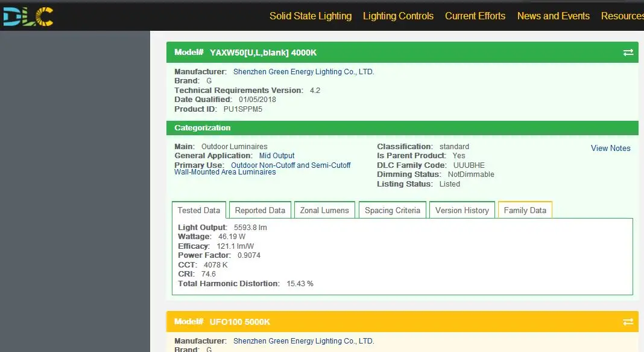This screenshot has width=644, height=352.
Task: Click compare arrows icon on YAXW50 model header
Action: pyautogui.click(x=628, y=53)
